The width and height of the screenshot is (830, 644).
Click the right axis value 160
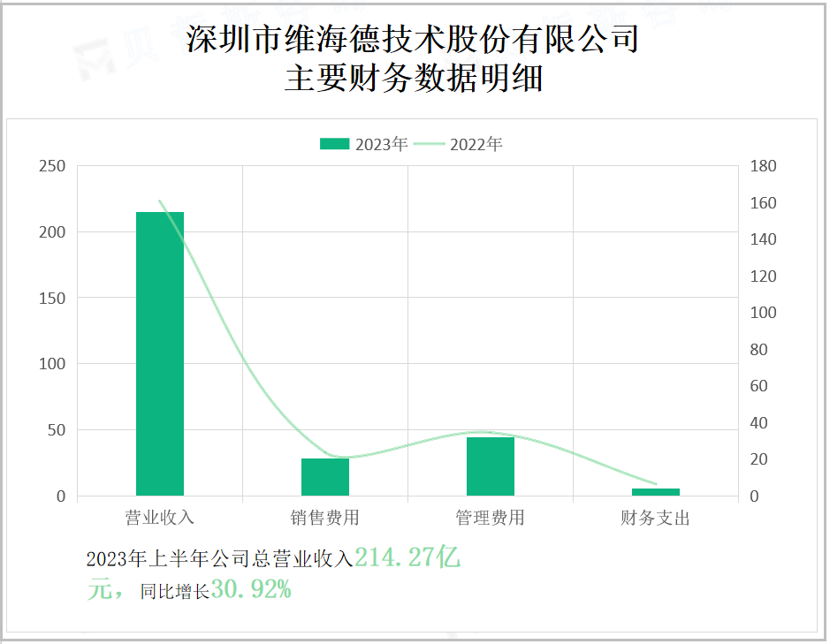(763, 202)
